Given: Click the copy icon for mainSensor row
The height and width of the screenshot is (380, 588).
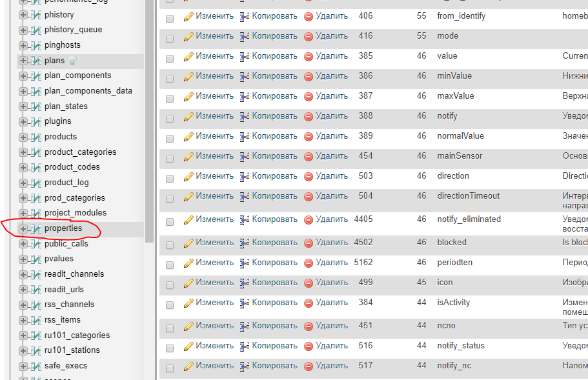Looking at the screenshot, I should coord(245,156).
